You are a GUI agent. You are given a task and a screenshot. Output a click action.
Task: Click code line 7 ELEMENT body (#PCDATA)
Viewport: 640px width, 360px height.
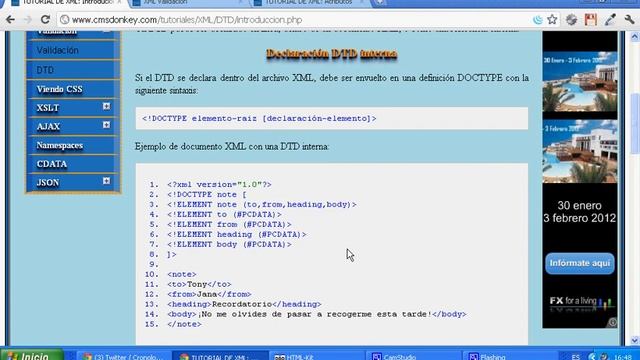(229, 244)
